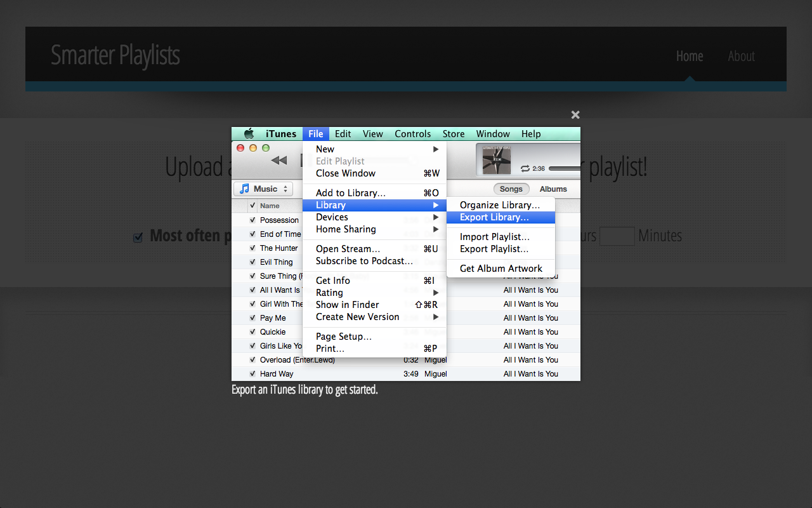The width and height of the screenshot is (812, 508).
Task: Expand the Create New Version submenu
Action: 375,317
